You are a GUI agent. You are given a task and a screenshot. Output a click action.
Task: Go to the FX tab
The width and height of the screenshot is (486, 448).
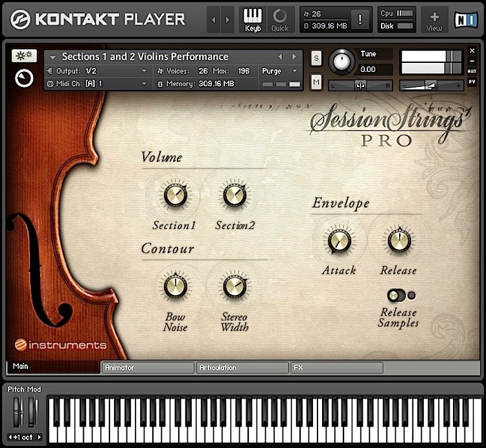336,368
